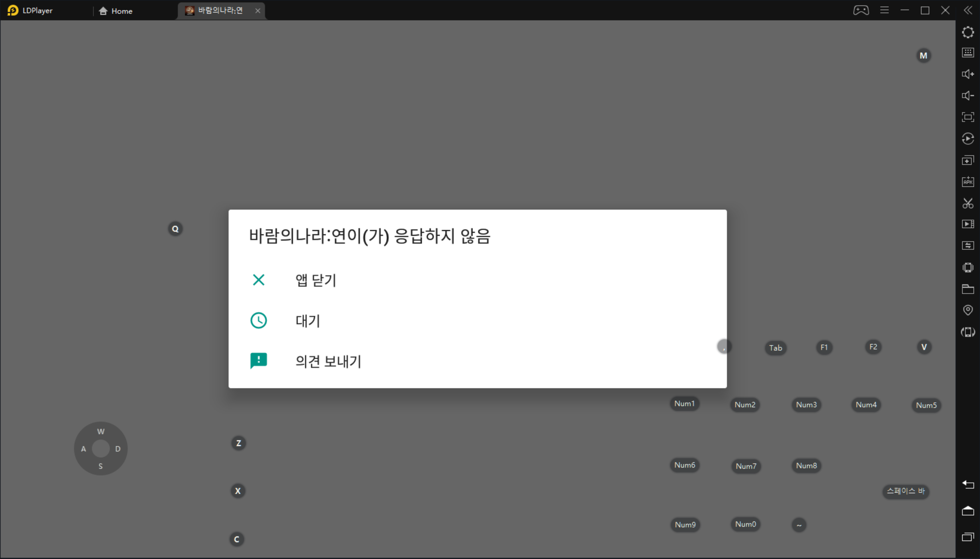
Task: Click the tilde (~) key overlay
Action: coord(799,525)
